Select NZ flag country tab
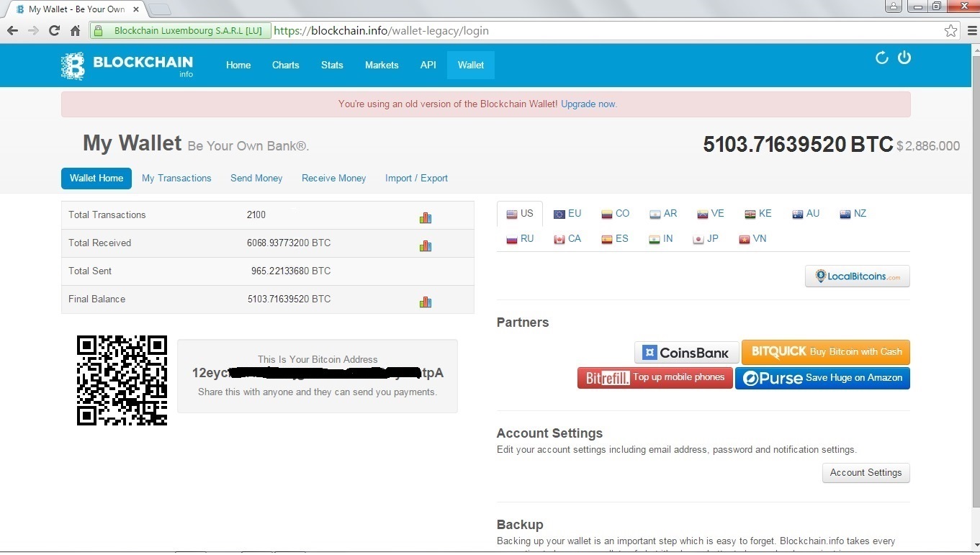The width and height of the screenshot is (980, 555). pyautogui.click(x=853, y=214)
